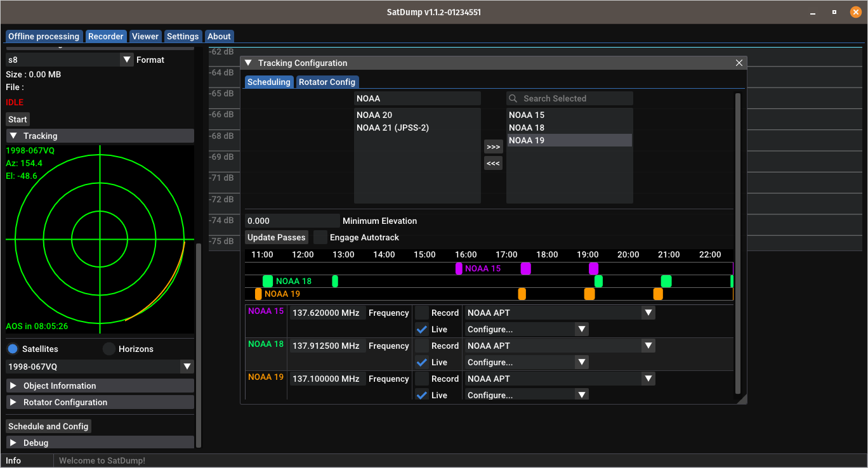This screenshot has height=468, width=868.
Task: Click the NOAA 18 pass marker near 21:00
Action: [x=666, y=281]
